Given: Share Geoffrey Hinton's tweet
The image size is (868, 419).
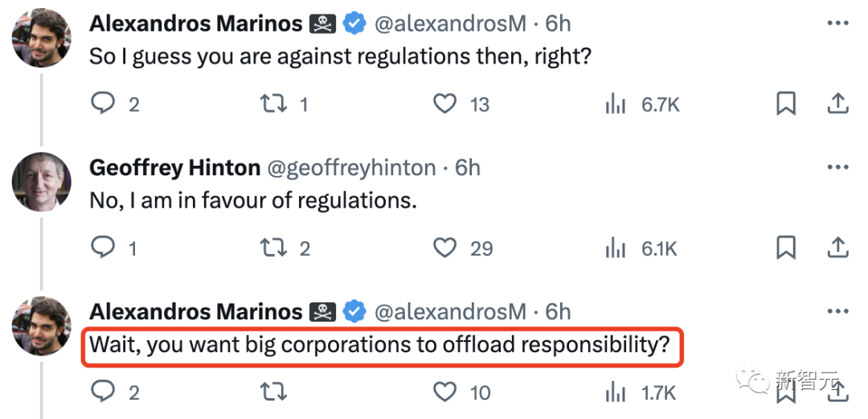Looking at the screenshot, I should [x=837, y=248].
